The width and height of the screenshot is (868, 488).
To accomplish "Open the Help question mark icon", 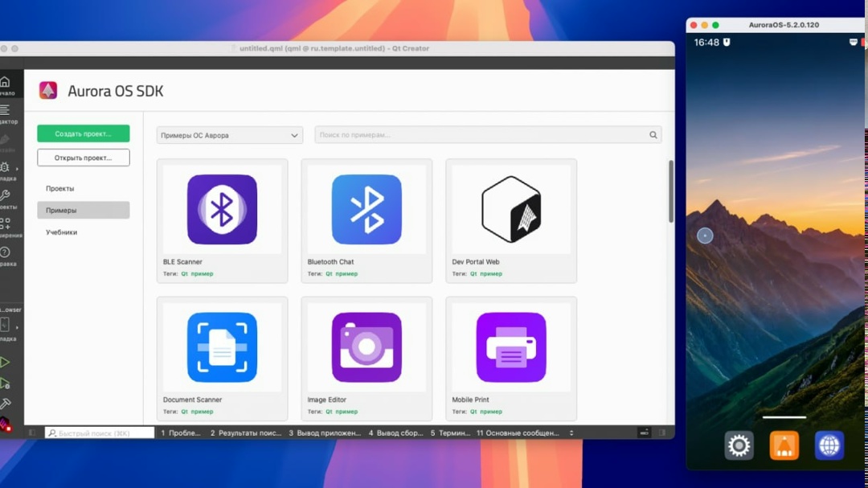I will 6,253.
